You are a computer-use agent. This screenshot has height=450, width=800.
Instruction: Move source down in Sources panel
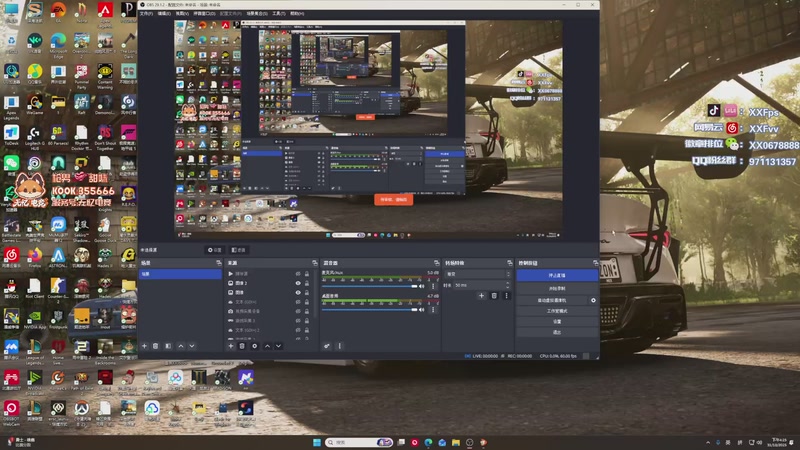279,346
